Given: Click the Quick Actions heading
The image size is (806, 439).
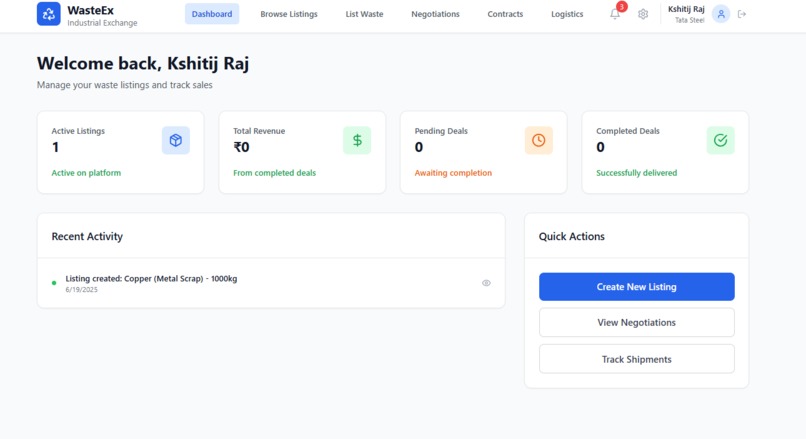Looking at the screenshot, I should [x=572, y=236].
